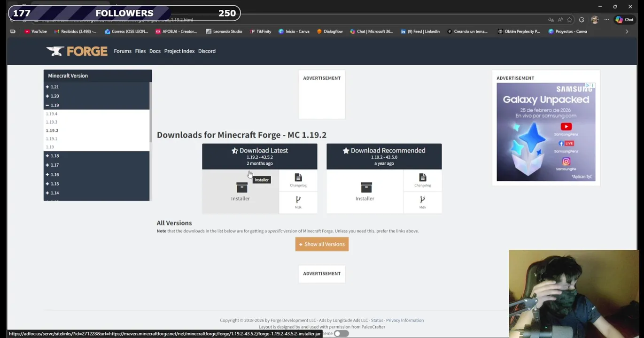644x338 pixels.
Task: Click the Instagram icon in the Samsung ad
Action: 566,161
